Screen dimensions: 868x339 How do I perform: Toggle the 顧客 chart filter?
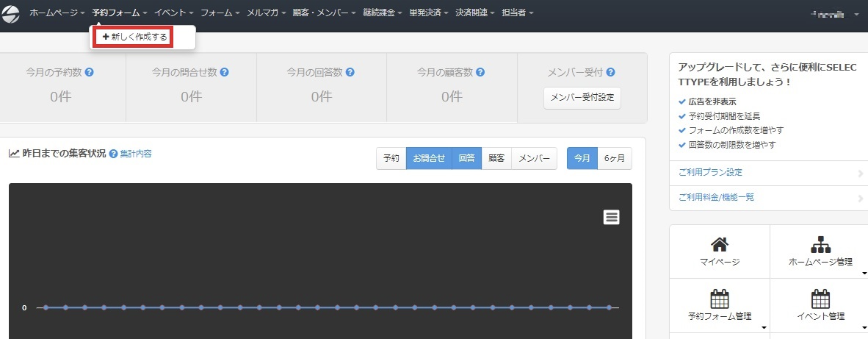click(x=496, y=158)
